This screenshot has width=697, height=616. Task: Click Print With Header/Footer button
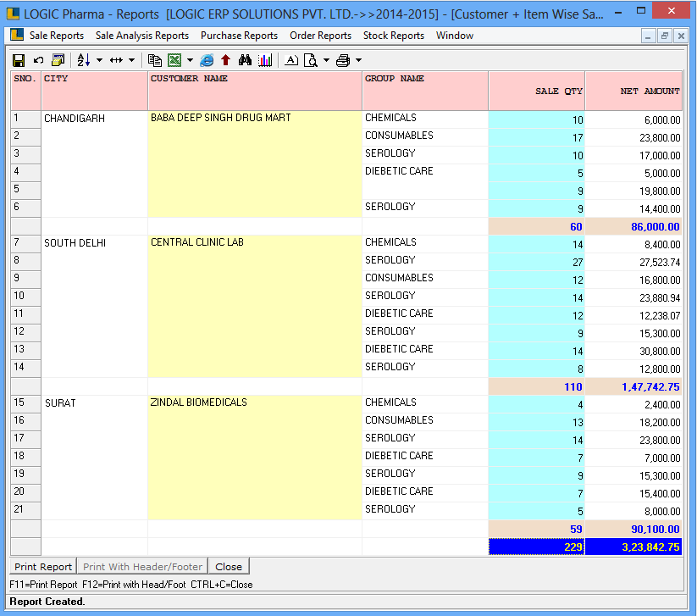click(142, 567)
